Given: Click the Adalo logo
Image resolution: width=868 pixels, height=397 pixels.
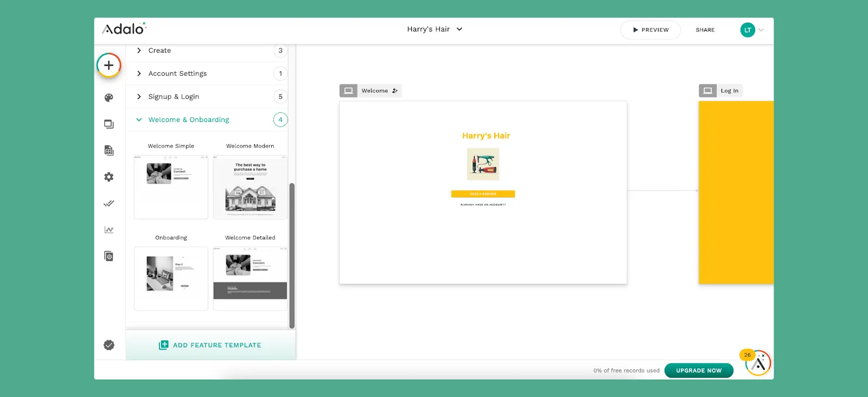Looking at the screenshot, I should pyautogui.click(x=124, y=29).
